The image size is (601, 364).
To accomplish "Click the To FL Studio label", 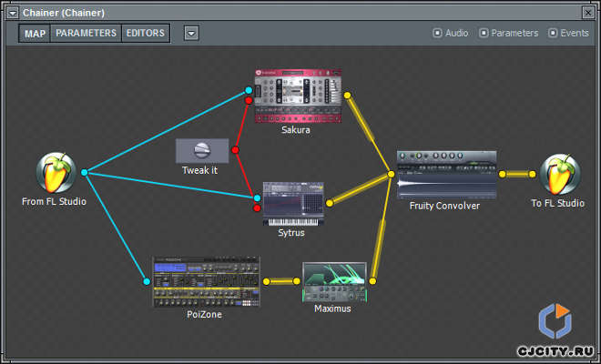I will pyautogui.click(x=557, y=203).
